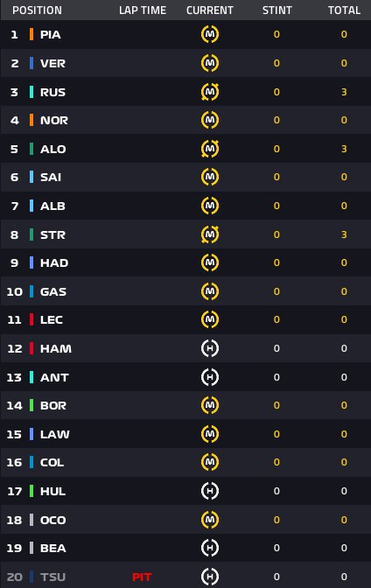Click RUS's total laps value 3
The image size is (371, 588).
(344, 92)
